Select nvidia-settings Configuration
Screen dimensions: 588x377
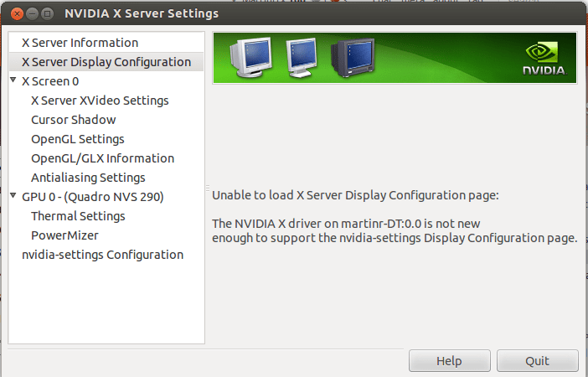102,255
